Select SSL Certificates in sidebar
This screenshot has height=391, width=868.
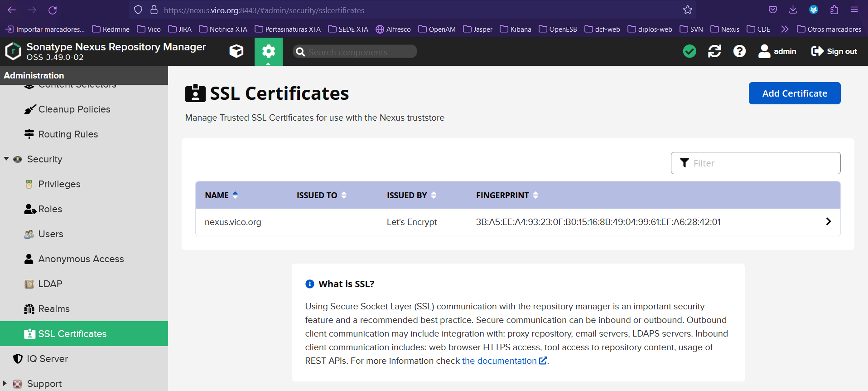(84, 334)
